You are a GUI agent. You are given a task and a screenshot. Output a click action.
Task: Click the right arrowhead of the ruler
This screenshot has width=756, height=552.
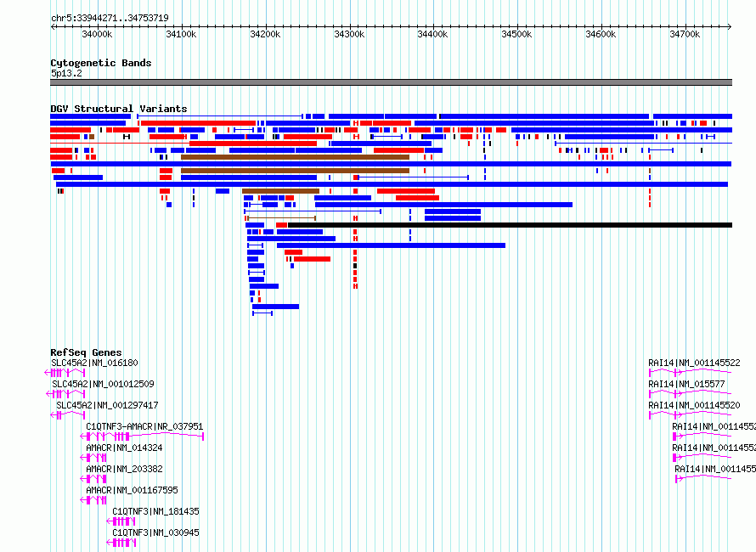(x=730, y=26)
